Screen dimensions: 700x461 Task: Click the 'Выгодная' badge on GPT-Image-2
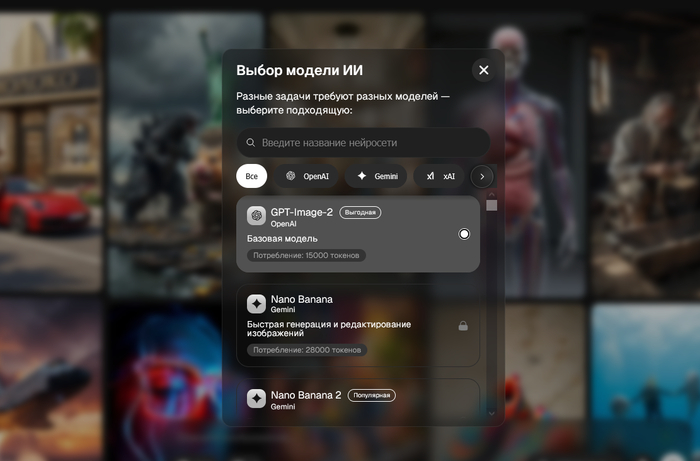point(360,212)
